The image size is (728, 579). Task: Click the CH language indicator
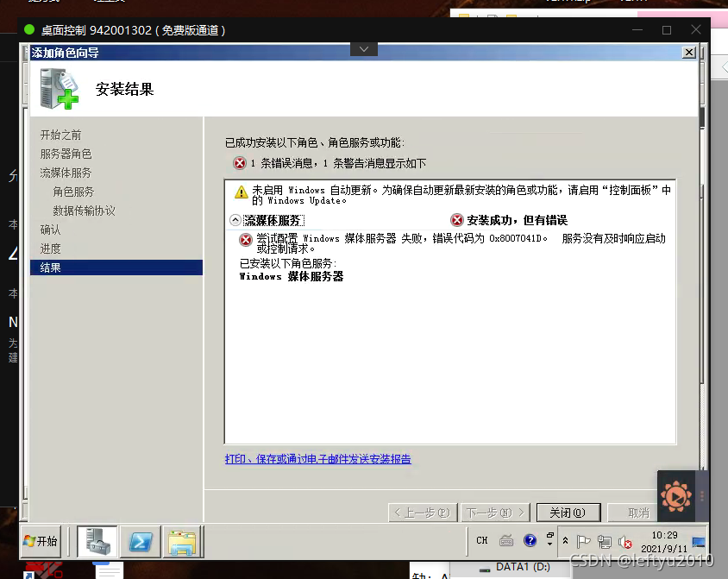[482, 540]
